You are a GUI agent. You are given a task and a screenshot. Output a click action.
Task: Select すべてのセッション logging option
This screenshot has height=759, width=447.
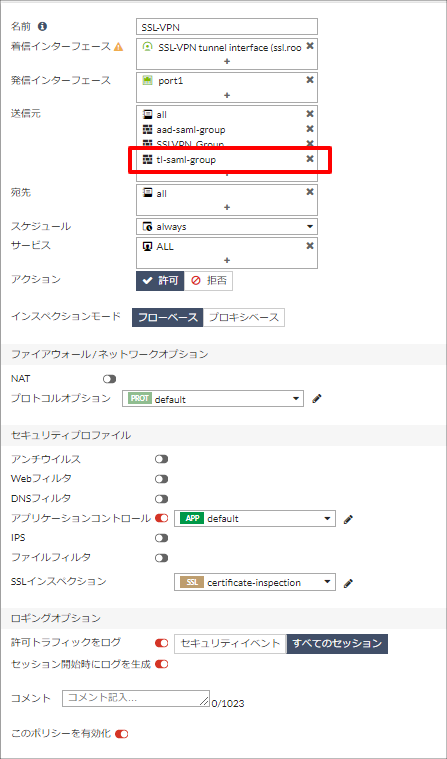tap(337, 644)
